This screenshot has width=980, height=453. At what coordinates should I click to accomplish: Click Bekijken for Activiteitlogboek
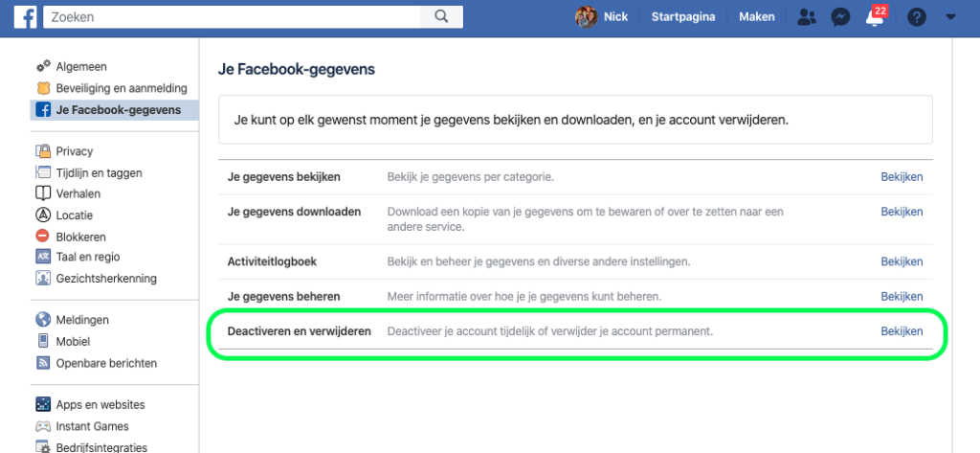(x=902, y=261)
